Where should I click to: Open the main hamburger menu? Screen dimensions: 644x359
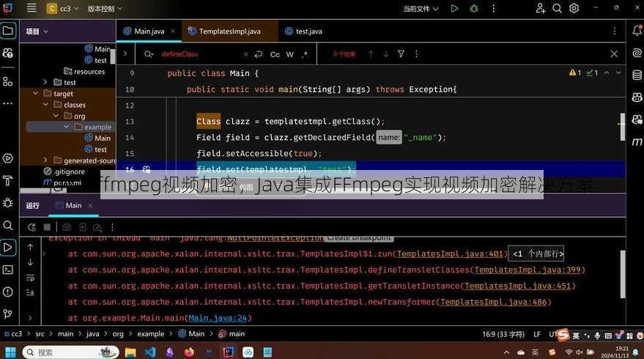click(x=32, y=8)
